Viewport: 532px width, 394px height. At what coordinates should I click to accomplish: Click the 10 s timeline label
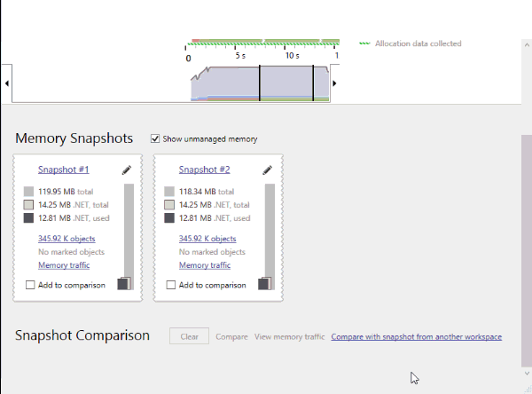pyautogui.click(x=292, y=55)
